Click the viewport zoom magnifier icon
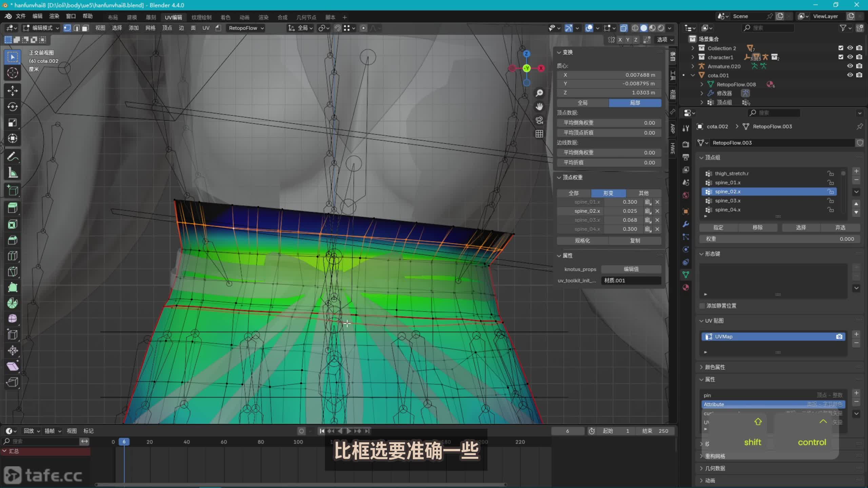Screen dimensions: 868x488 539,93
